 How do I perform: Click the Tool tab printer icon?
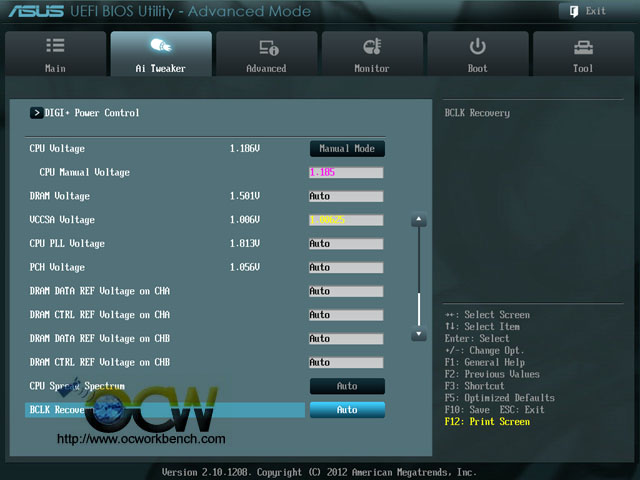[x=583, y=48]
